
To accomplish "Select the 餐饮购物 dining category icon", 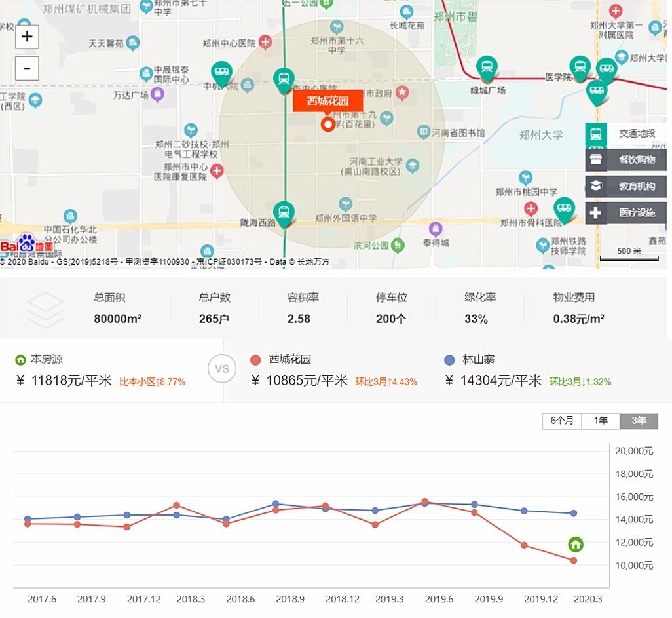I will pos(596,158).
